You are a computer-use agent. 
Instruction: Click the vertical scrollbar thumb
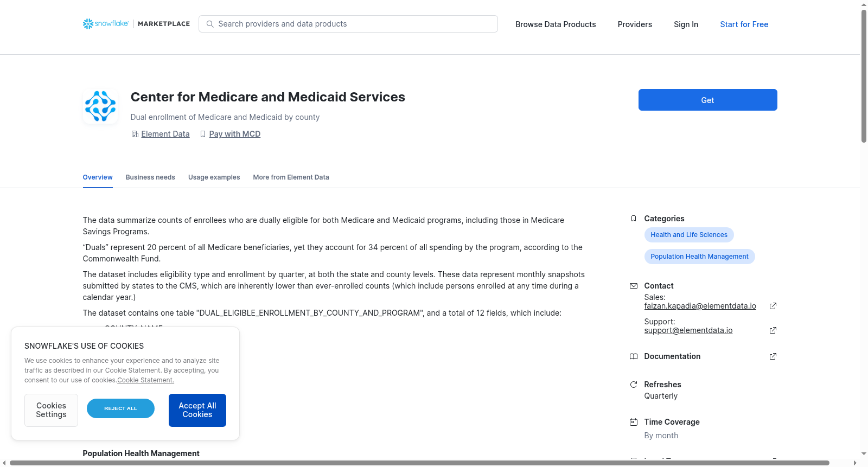(864, 76)
